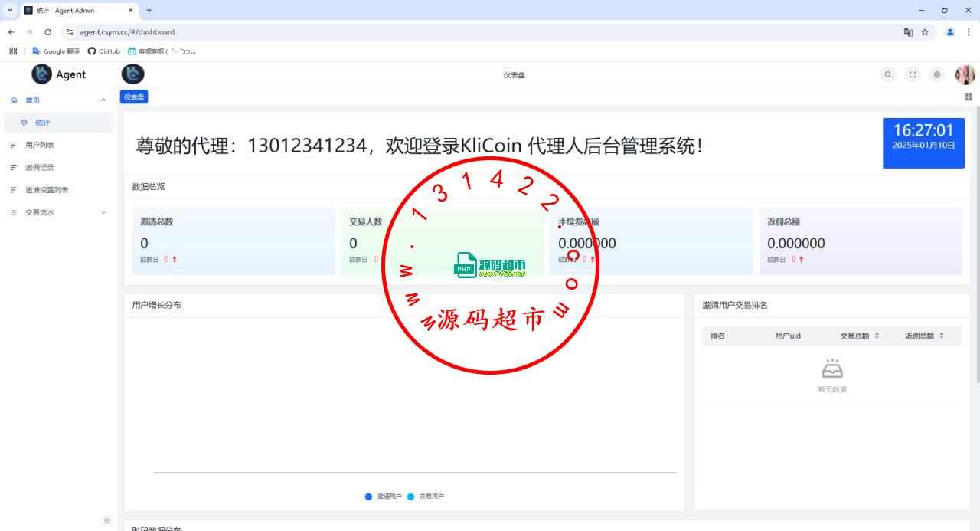
Task: Click the round logo icon beside 仪表盘 header
Action: 133,74
